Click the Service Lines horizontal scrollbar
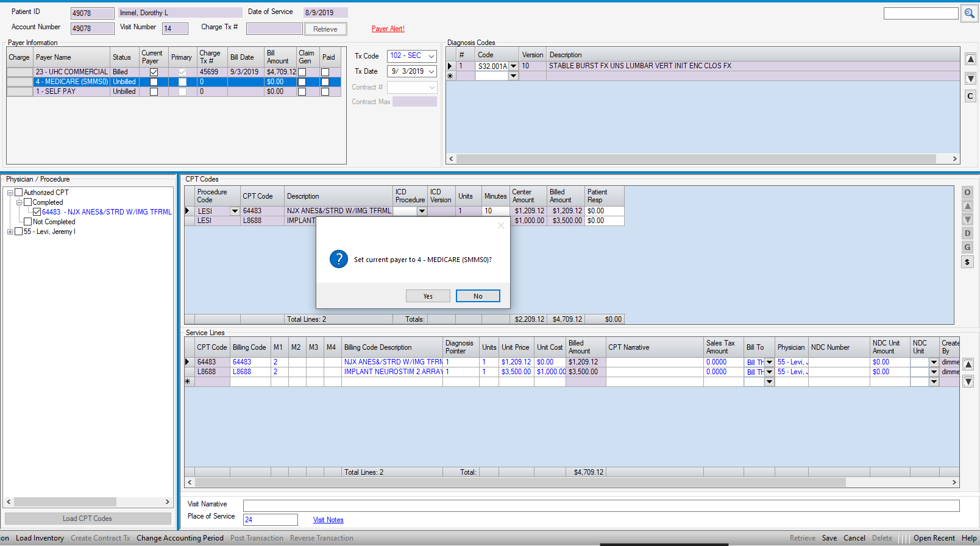 coord(518,482)
